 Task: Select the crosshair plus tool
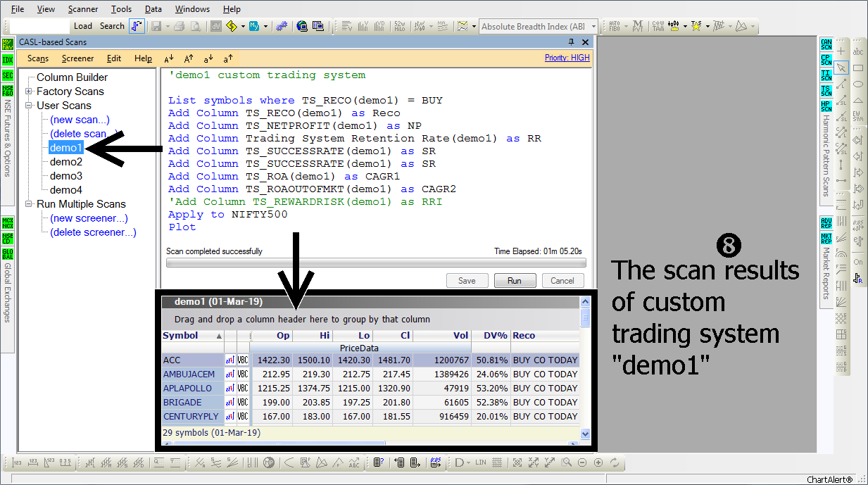click(x=841, y=51)
